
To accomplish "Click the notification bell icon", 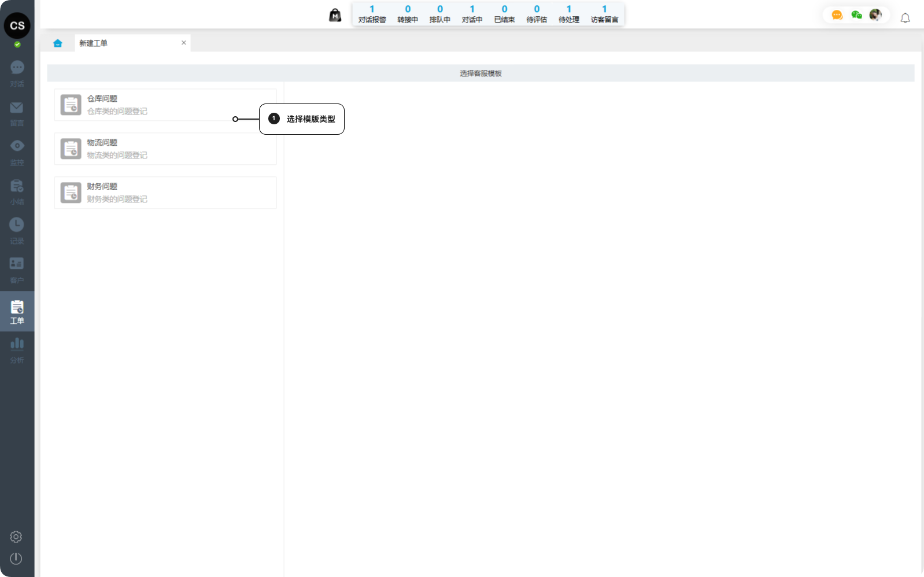I will [x=905, y=18].
